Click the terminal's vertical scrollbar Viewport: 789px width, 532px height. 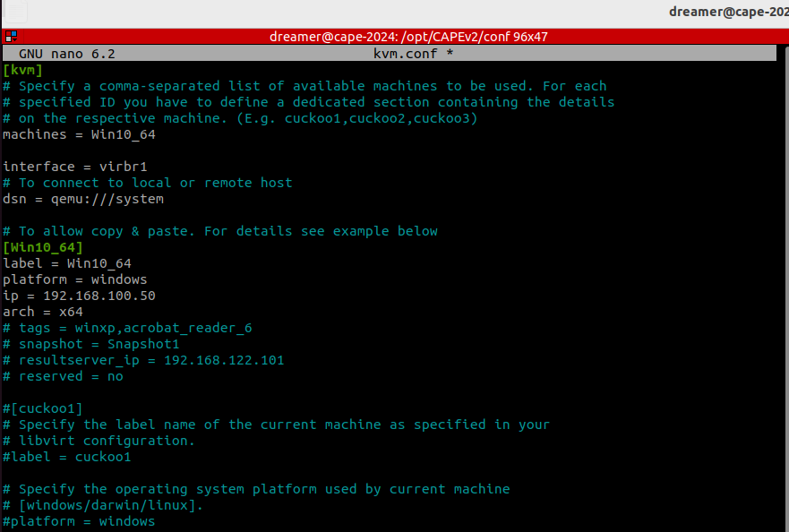click(x=786, y=288)
